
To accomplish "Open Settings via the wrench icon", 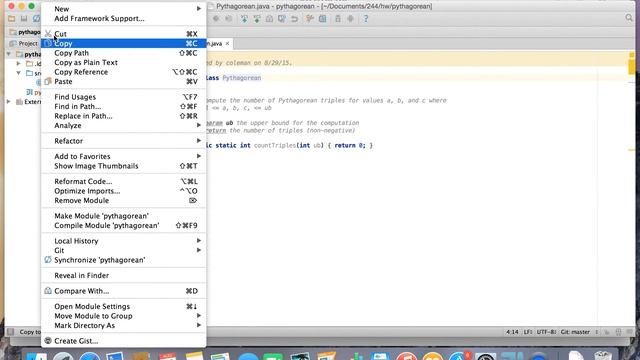I will (310, 18).
